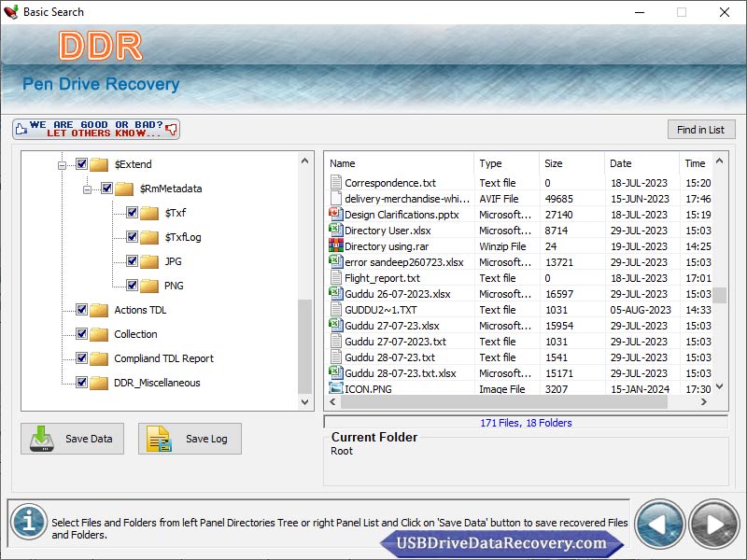Click the Excel icon of Directory User.xlsx

(336, 230)
